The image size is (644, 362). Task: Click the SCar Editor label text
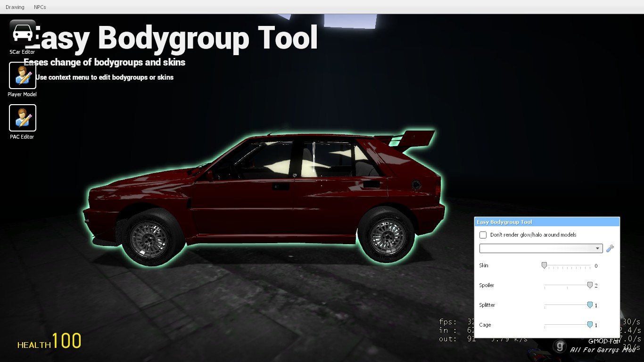[23, 52]
